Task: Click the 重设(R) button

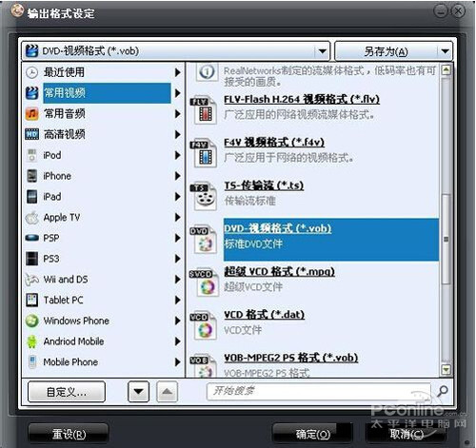Action: 69,434
